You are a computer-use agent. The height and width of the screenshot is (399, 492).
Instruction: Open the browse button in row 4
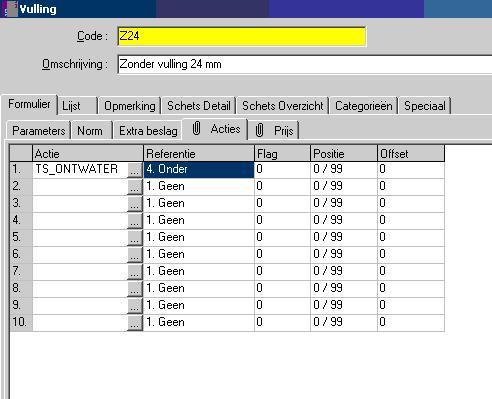(134, 221)
